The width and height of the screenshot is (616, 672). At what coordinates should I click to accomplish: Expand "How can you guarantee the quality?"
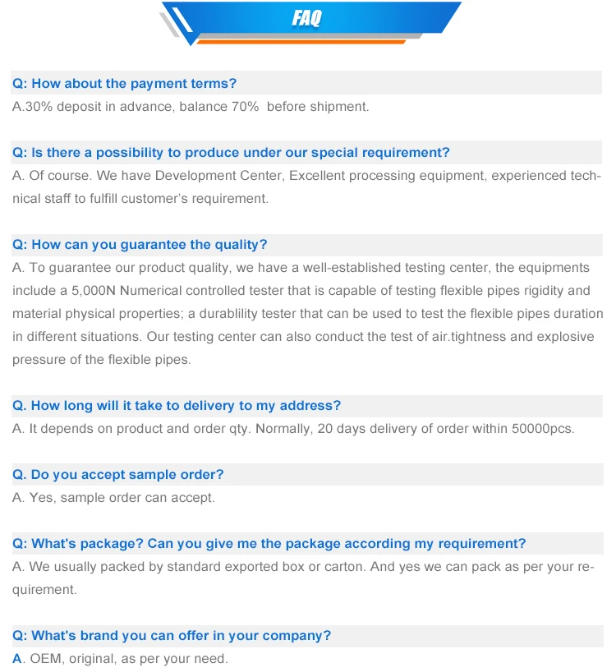tap(140, 244)
